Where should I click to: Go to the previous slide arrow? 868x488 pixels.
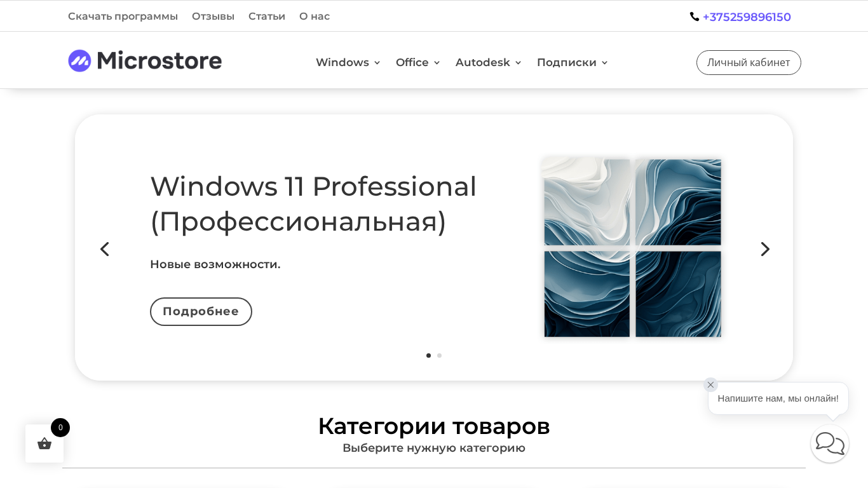coord(105,249)
